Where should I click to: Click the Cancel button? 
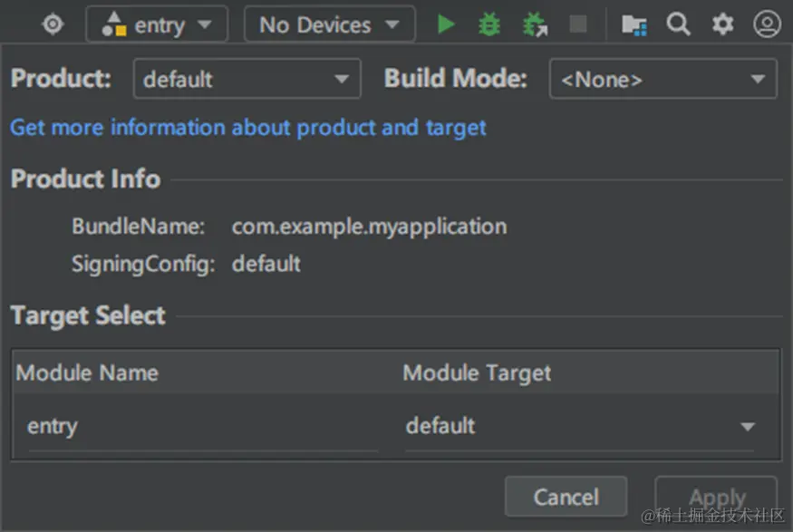pos(566,497)
